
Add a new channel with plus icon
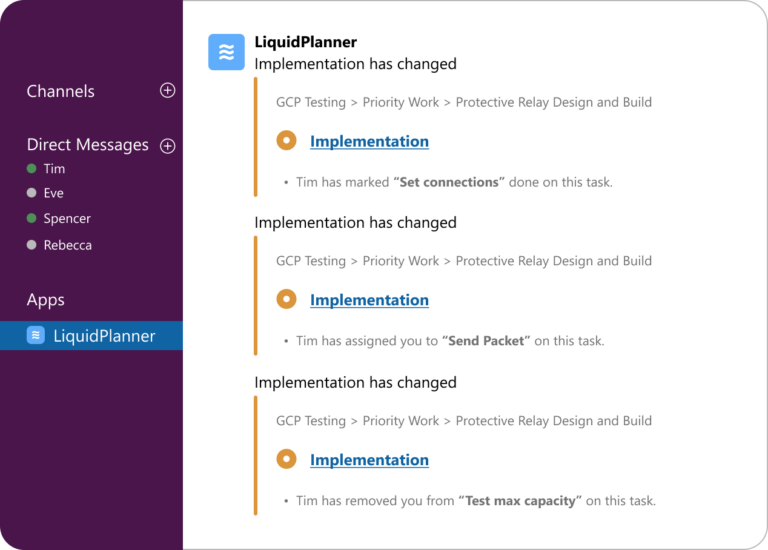[167, 91]
